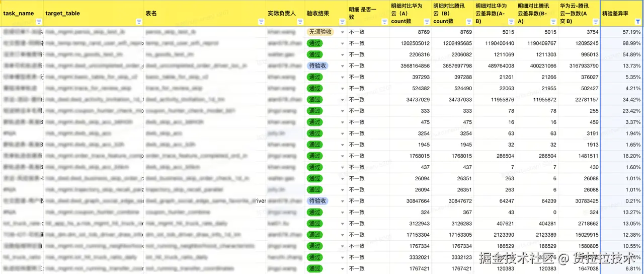Viewport: 644px width, 274px height.
Task: Select the 验收结果 header cell
Action: [x=326, y=14]
